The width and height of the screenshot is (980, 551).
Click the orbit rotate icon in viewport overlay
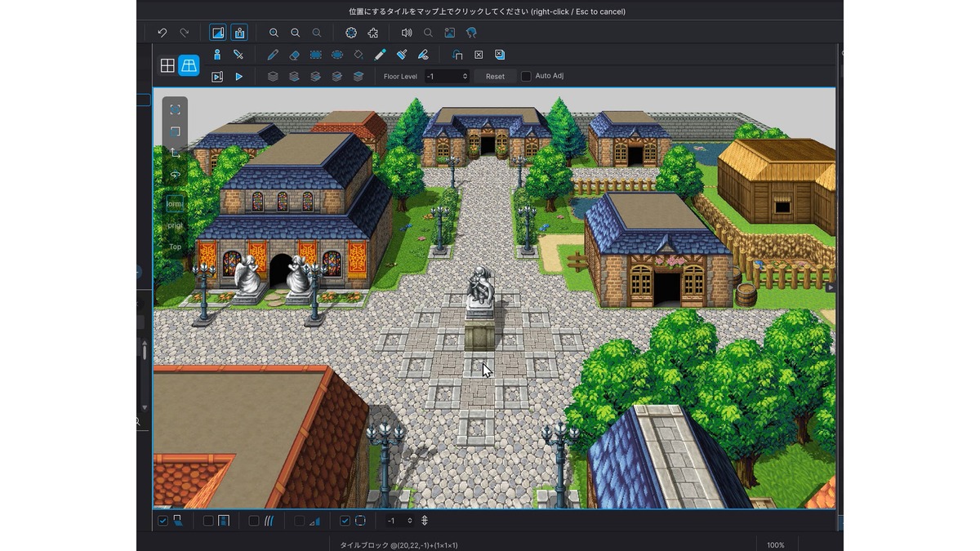pos(175,175)
